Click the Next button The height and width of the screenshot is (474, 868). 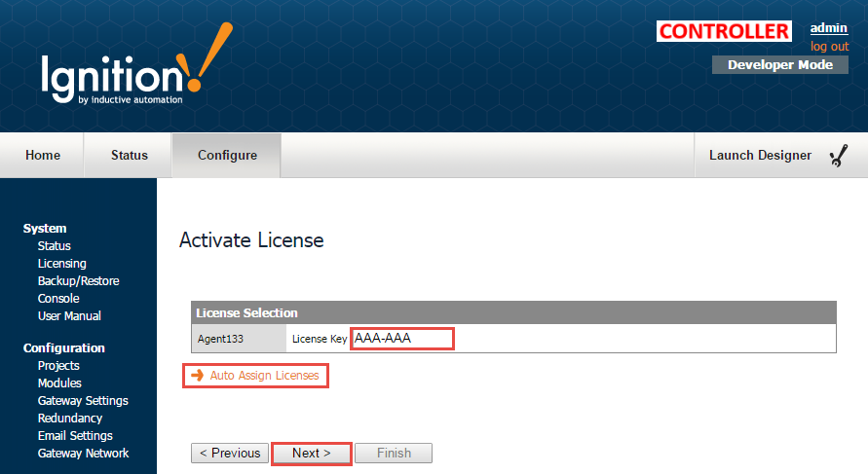[x=312, y=453]
